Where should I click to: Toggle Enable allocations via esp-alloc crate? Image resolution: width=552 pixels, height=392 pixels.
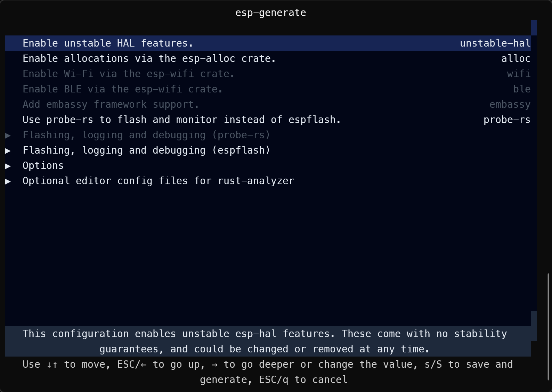point(268,58)
